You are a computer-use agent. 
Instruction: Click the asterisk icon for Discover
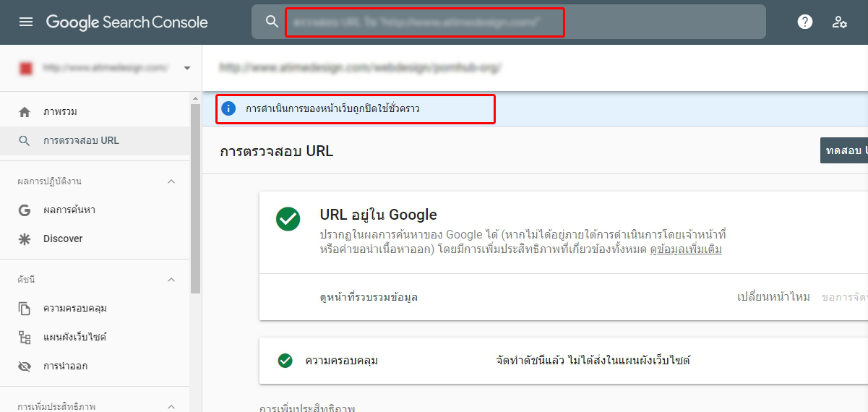(25, 239)
